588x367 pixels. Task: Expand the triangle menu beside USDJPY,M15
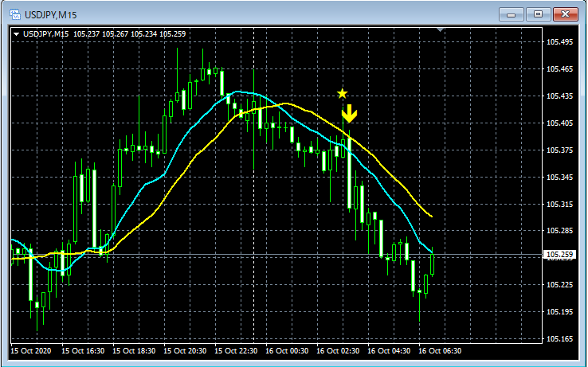(16, 34)
